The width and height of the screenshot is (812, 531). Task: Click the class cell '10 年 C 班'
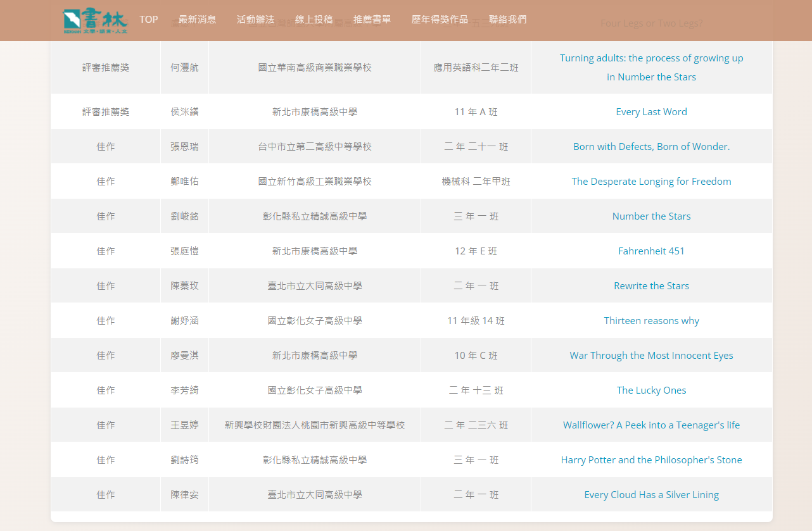(x=476, y=356)
